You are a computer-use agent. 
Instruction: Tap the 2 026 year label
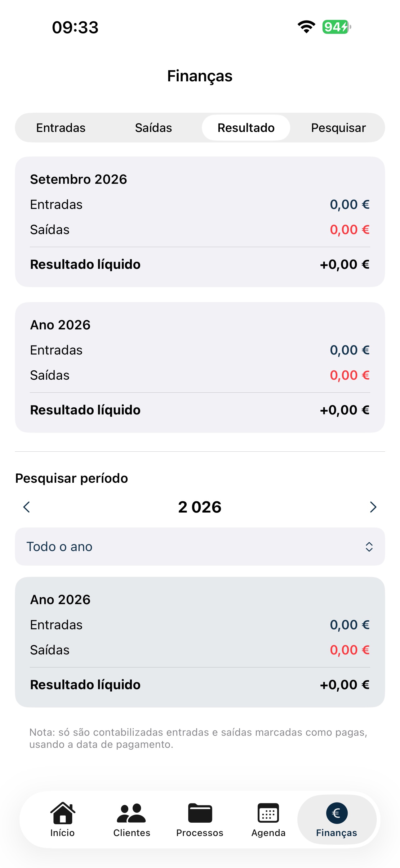[200, 507]
